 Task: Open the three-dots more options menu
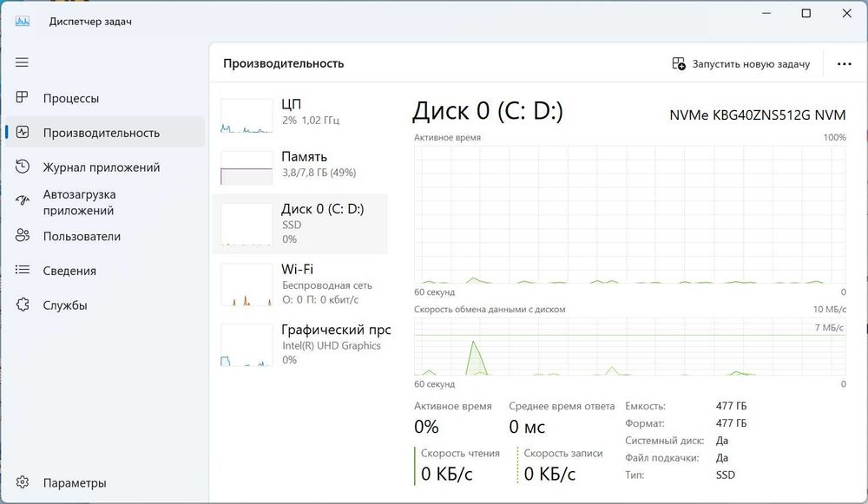(x=844, y=64)
